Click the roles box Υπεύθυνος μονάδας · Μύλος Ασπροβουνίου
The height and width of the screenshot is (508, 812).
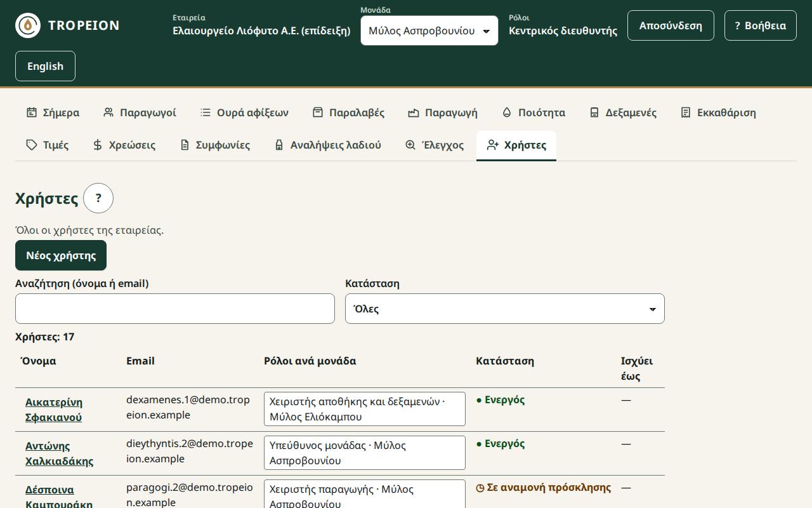tap(365, 453)
